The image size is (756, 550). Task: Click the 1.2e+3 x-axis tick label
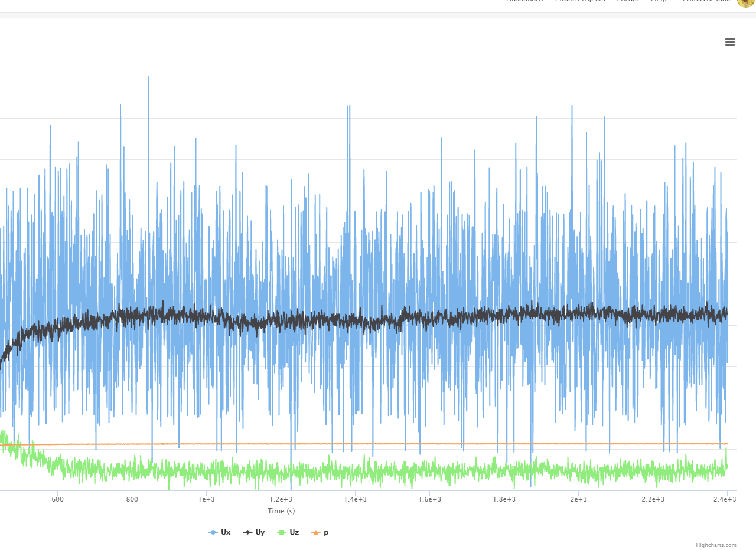pyautogui.click(x=281, y=499)
